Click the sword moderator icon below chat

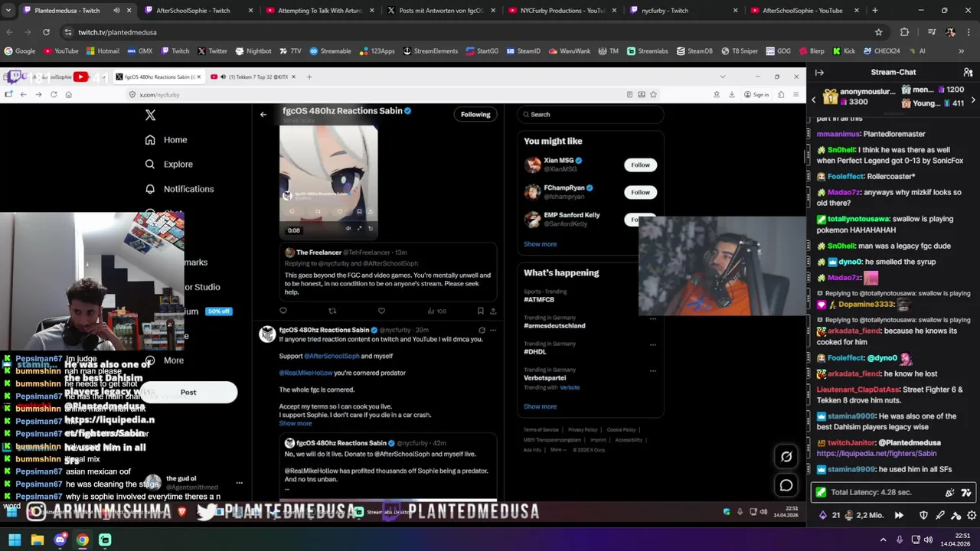940,516
